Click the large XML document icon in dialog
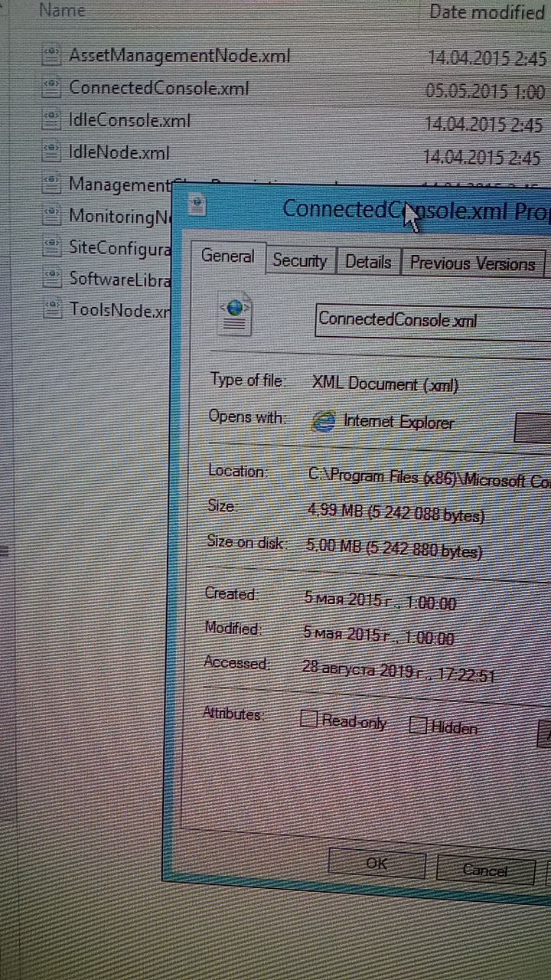 (x=236, y=315)
